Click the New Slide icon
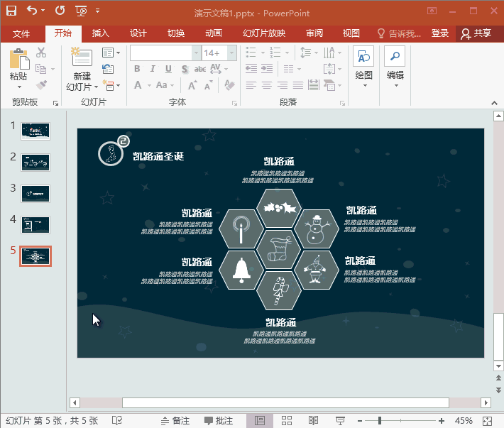 click(82, 58)
